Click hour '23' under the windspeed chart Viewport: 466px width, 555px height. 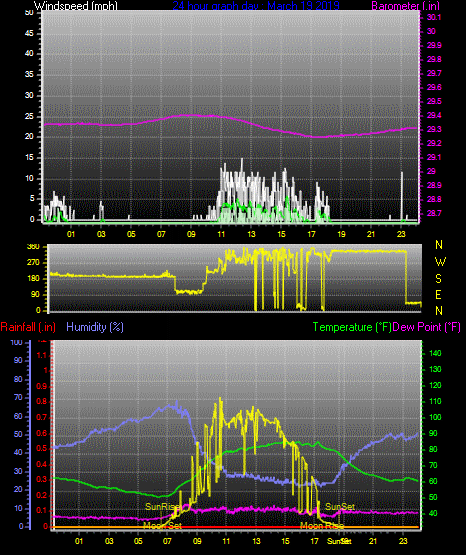pos(401,234)
